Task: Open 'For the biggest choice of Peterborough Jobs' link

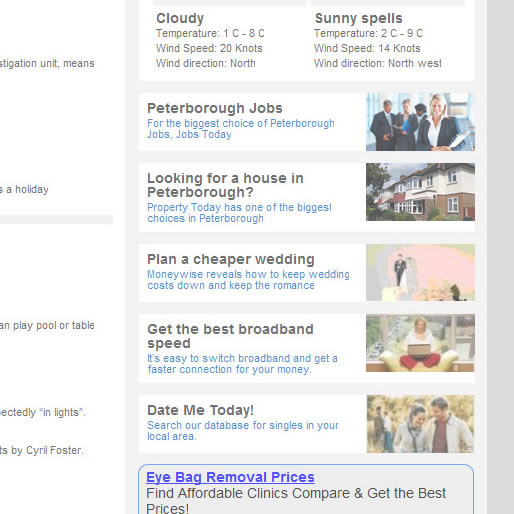Action: [241, 129]
